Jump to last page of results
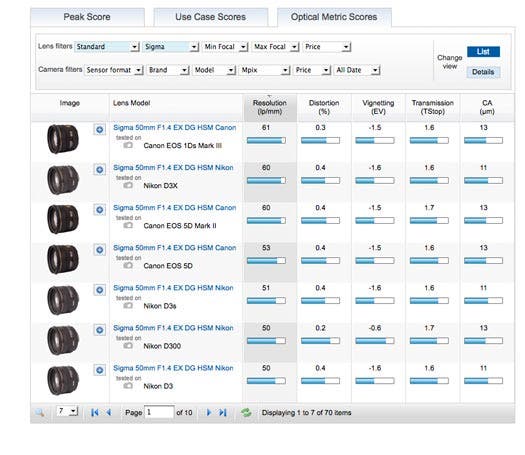 223,412
